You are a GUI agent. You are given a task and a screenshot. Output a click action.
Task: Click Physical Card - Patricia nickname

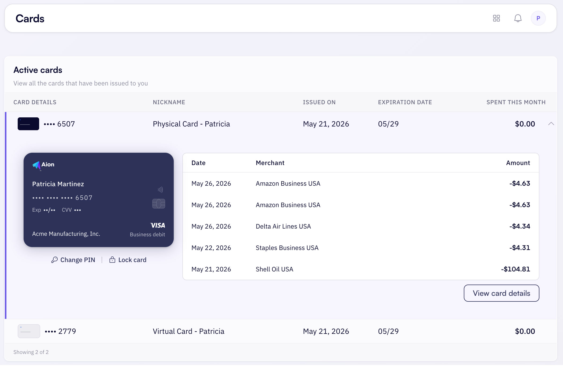coord(191,124)
